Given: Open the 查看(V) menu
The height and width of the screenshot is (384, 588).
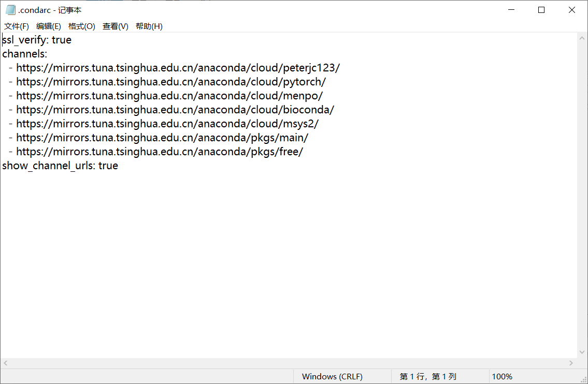Looking at the screenshot, I should (116, 26).
